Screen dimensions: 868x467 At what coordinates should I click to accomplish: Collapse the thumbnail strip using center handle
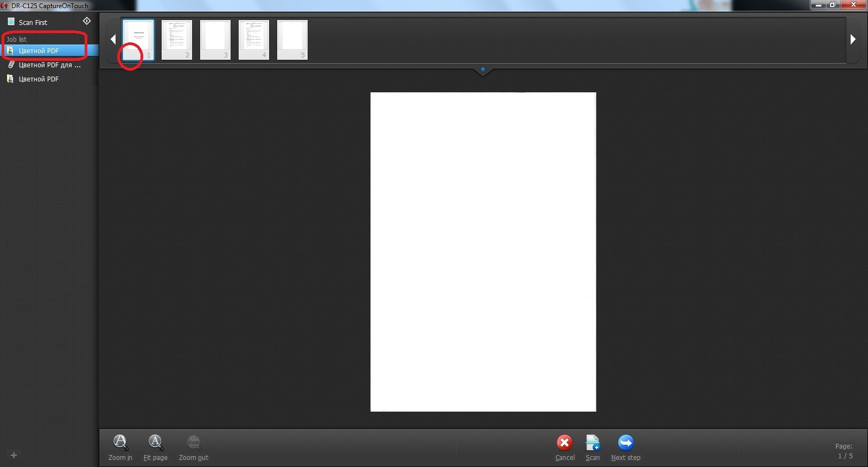click(x=482, y=70)
